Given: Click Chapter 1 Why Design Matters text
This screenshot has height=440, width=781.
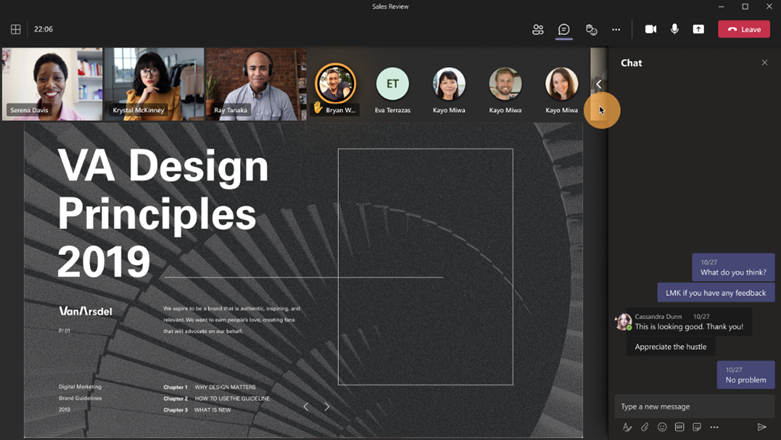Looking at the screenshot, I should pos(210,387).
